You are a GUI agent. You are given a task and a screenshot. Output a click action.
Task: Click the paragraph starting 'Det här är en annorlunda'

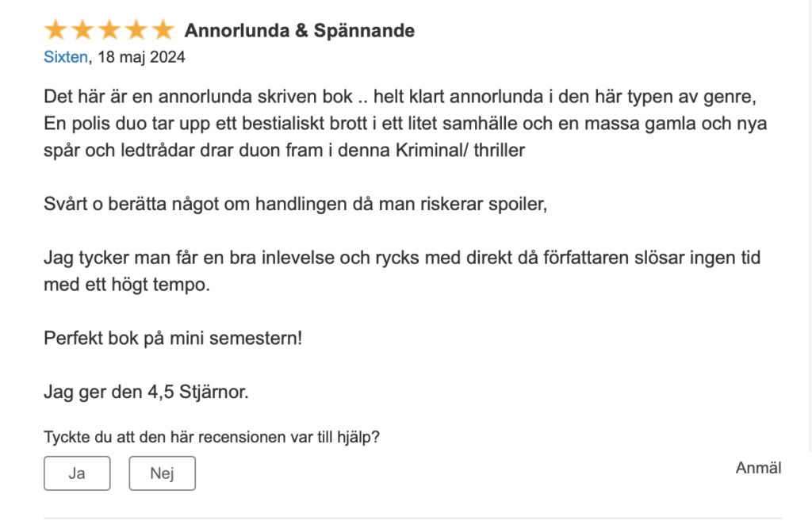pos(405,123)
